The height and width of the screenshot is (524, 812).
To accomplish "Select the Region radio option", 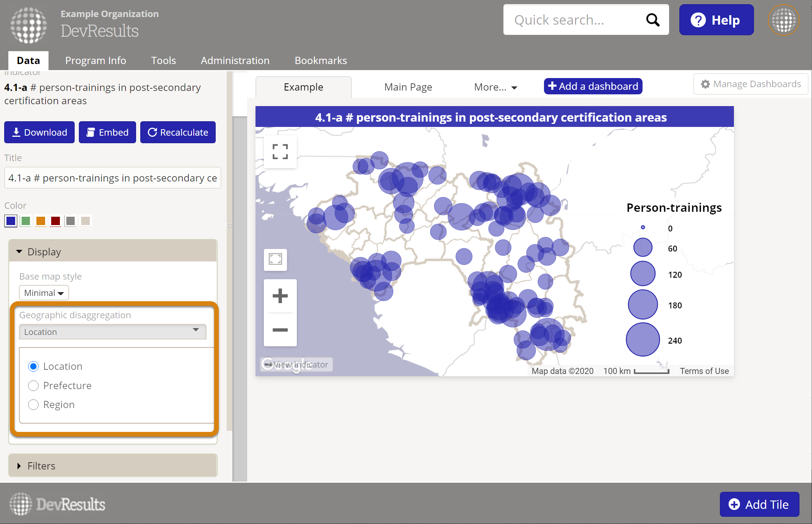I will (33, 405).
